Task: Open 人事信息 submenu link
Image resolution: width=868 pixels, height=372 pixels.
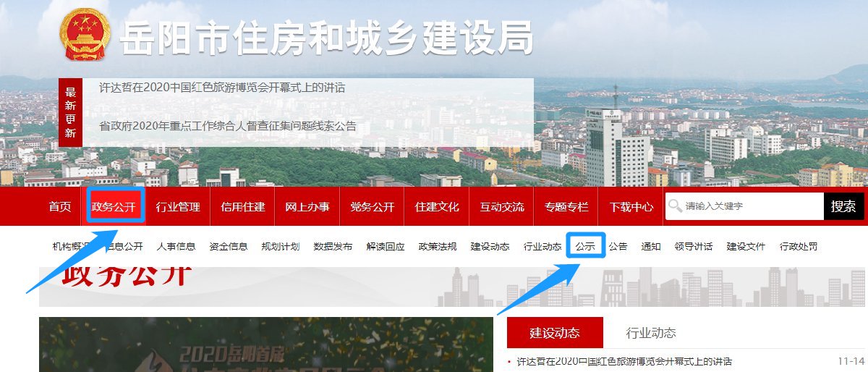Action: [176, 246]
